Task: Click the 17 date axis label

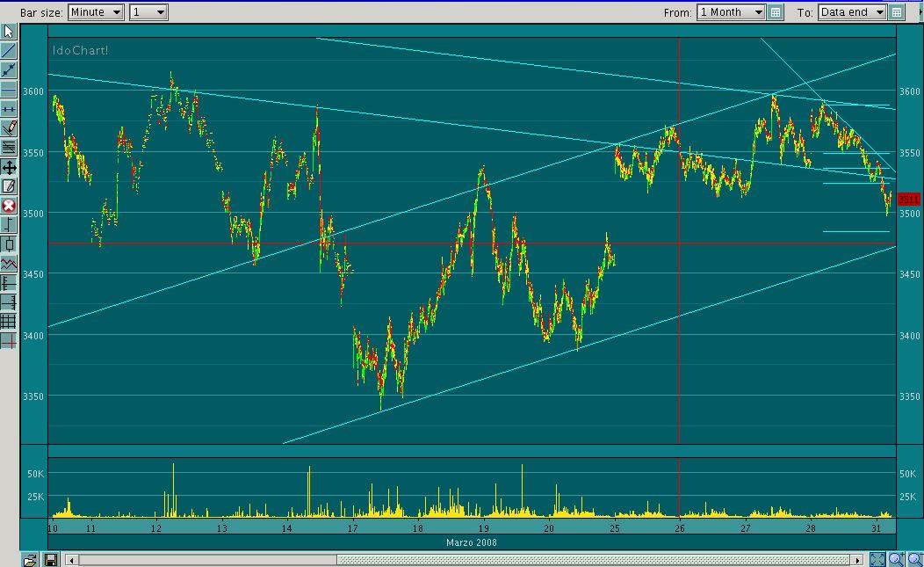Action: point(352,528)
